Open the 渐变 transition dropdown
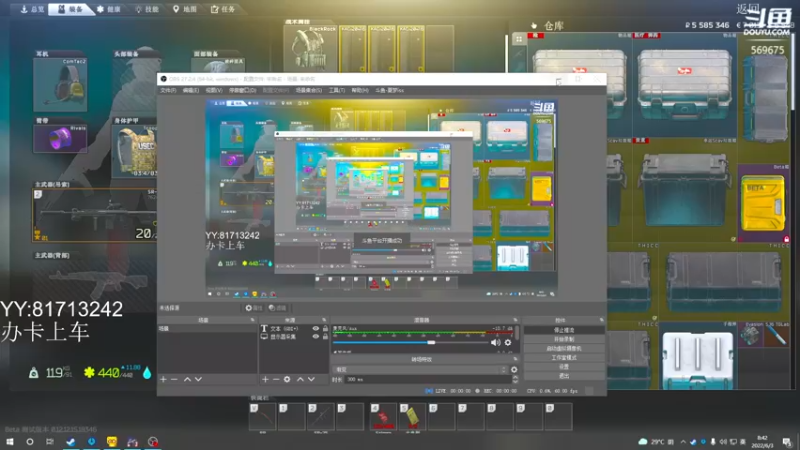The height and width of the screenshot is (450, 800). (x=420, y=369)
